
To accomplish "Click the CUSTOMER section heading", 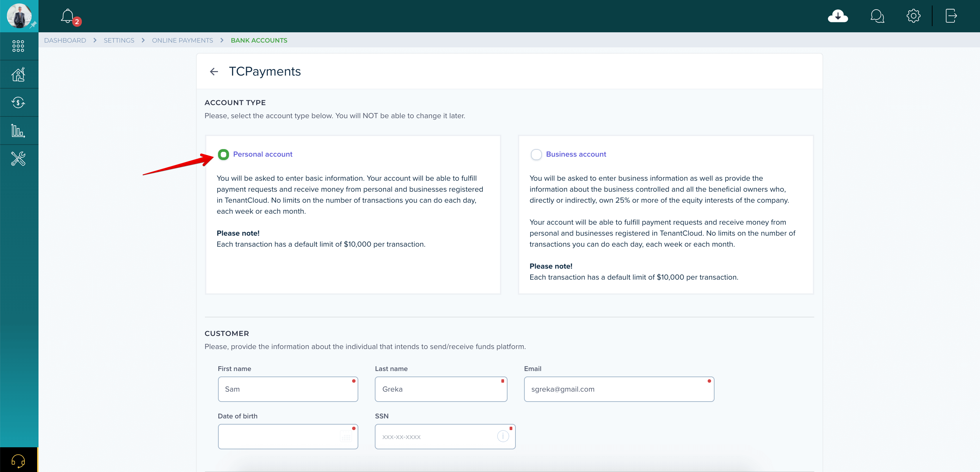I will pyautogui.click(x=227, y=333).
